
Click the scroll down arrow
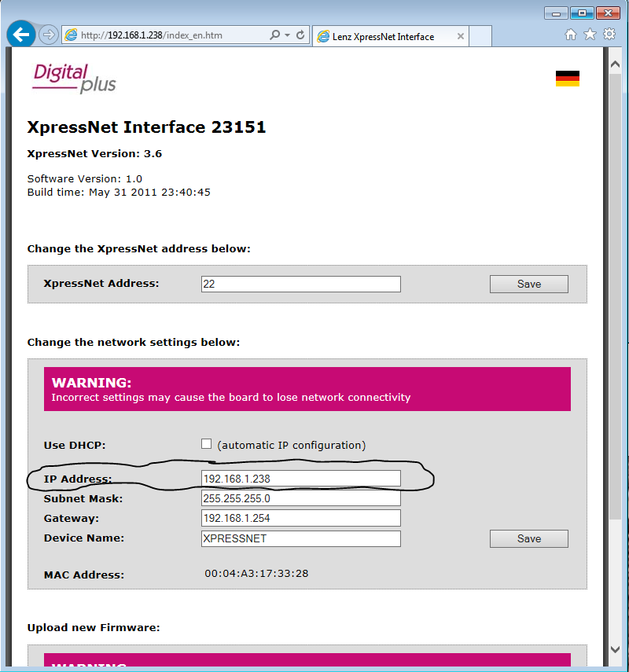tap(616, 649)
